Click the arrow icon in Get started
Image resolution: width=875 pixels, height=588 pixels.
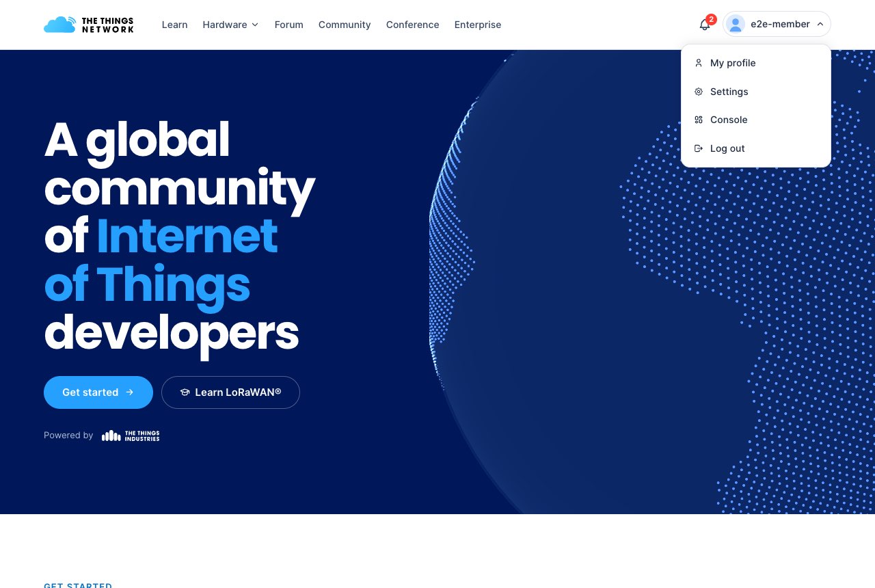click(x=130, y=392)
